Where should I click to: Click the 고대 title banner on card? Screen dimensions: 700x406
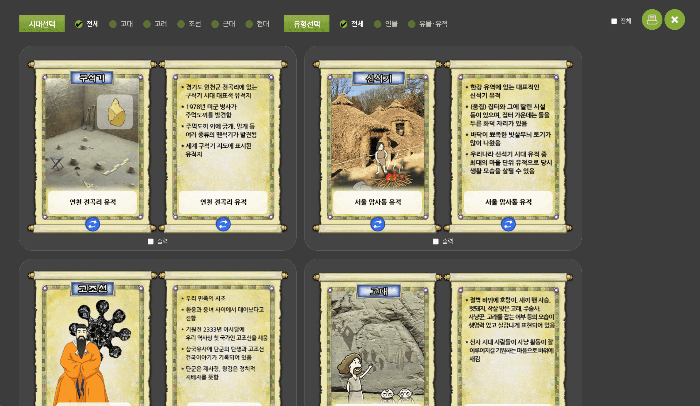point(379,292)
